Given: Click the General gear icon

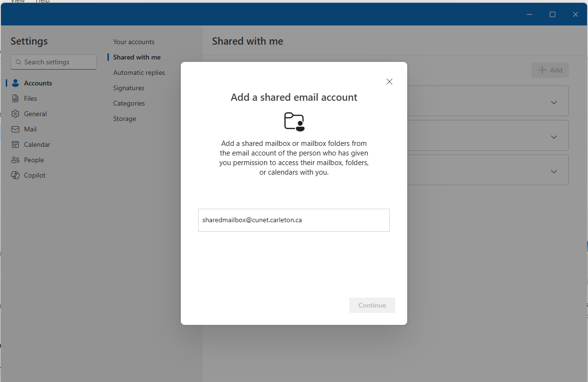Looking at the screenshot, I should click(x=15, y=114).
